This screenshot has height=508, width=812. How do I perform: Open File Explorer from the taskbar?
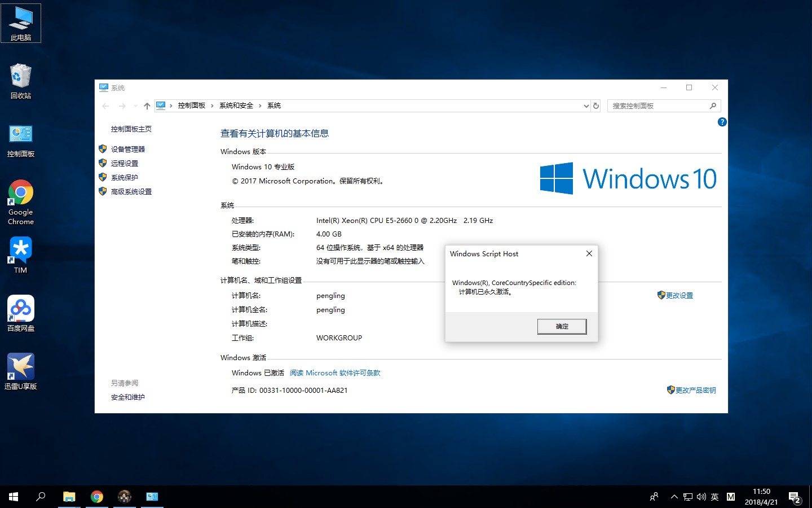69,497
